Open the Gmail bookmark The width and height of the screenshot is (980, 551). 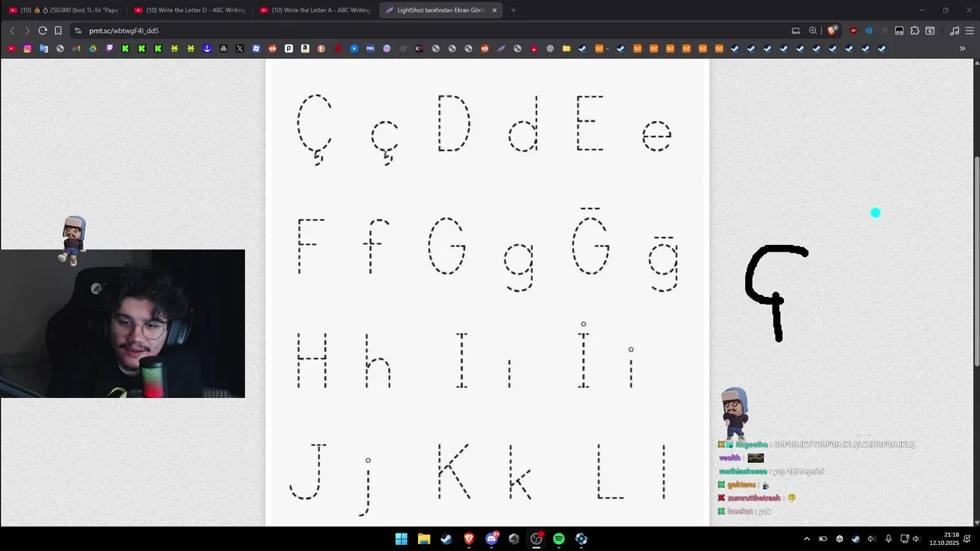[x=77, y=48]
